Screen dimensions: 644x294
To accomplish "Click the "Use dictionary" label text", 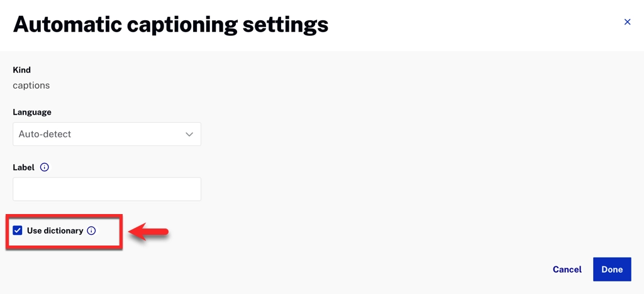I will coord(55,231).
